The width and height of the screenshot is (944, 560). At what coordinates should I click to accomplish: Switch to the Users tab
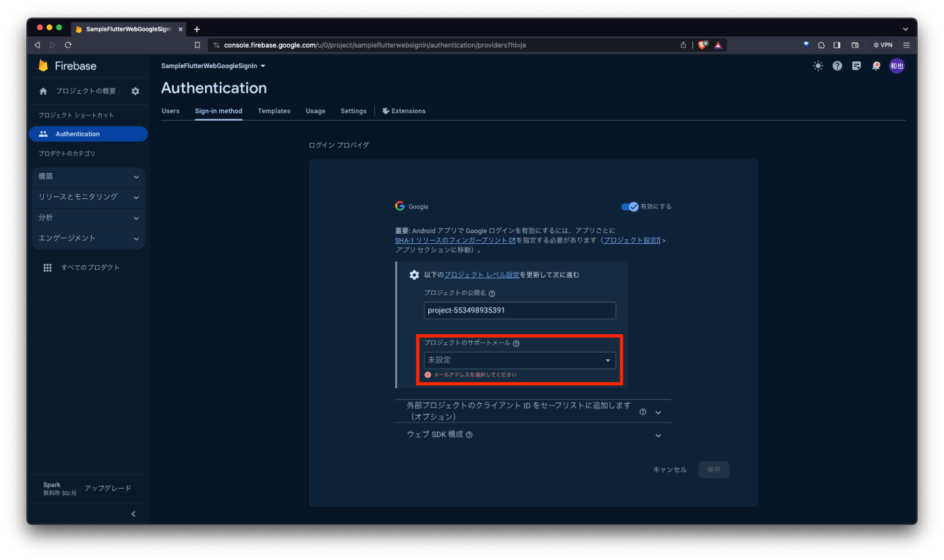171,111
